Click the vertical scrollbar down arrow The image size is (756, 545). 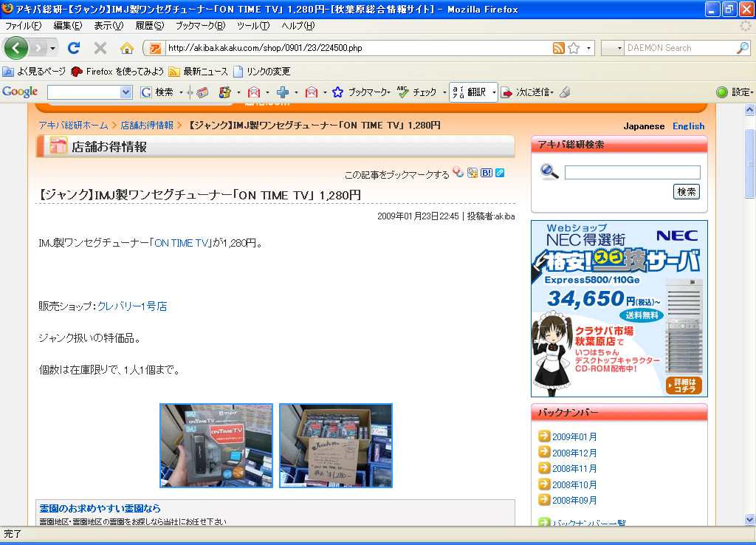[749, 519]
